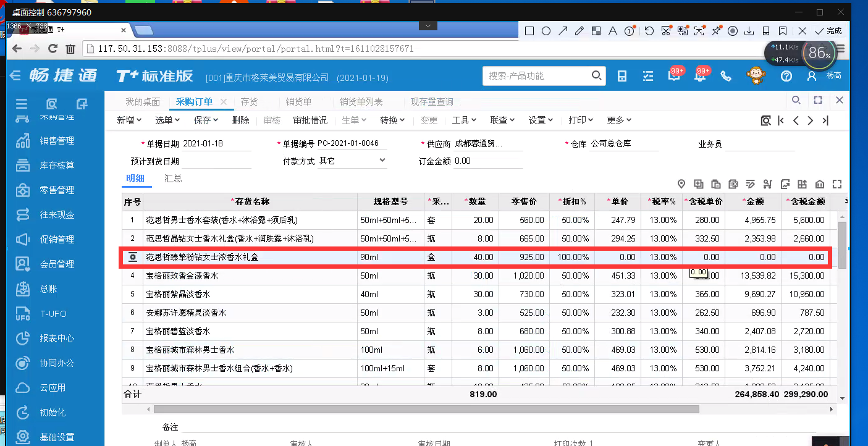868x446 pixels.
Task: Download and save the screenshot
Action: tap(749, 30)
